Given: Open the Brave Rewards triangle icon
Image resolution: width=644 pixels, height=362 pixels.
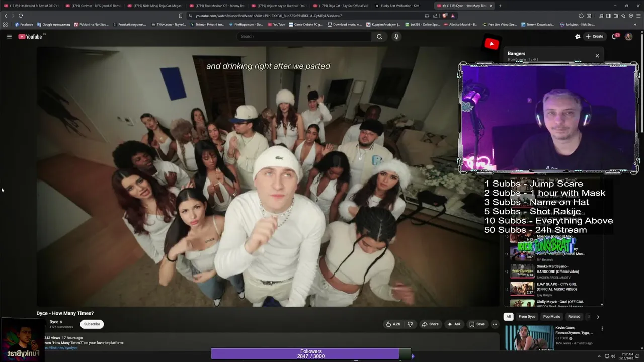Looking at the screenshot, I should (453, 16).
